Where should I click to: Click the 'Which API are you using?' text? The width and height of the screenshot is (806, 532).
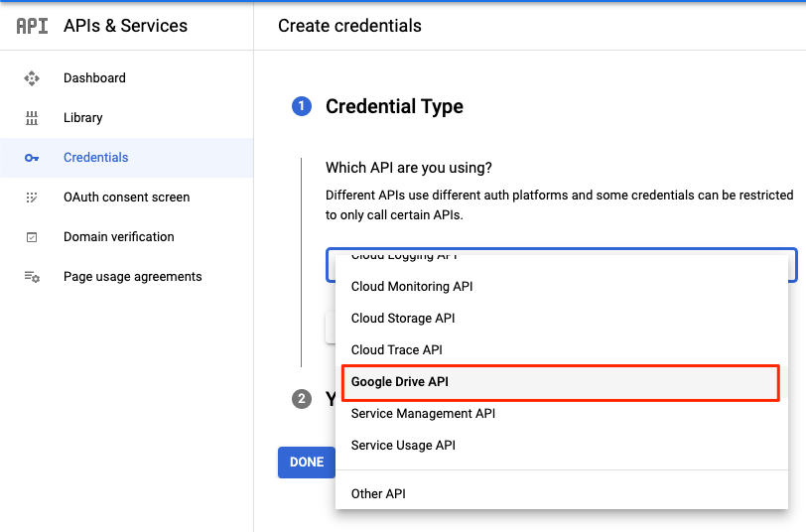[x=409, y=168]
